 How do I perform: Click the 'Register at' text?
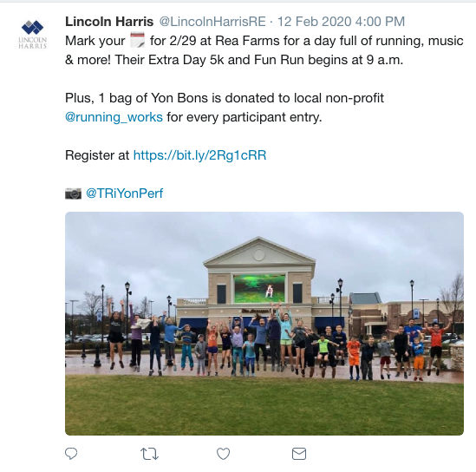97,155
